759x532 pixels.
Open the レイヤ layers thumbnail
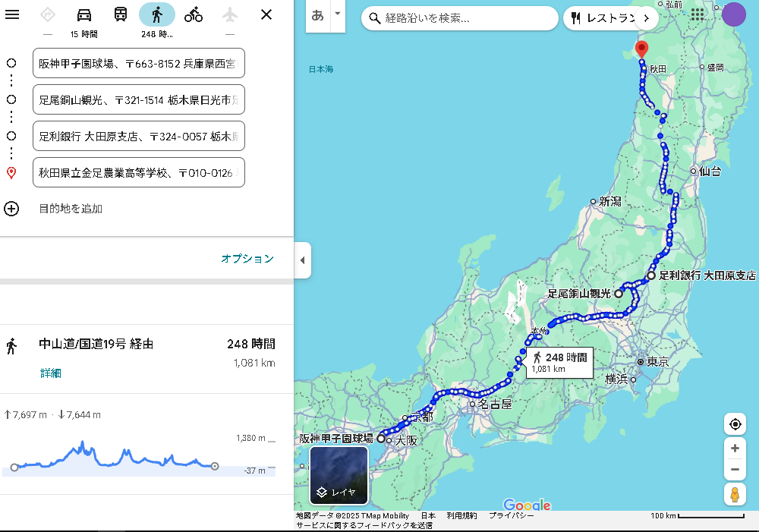pyautogui.click(x=339, y=475)
